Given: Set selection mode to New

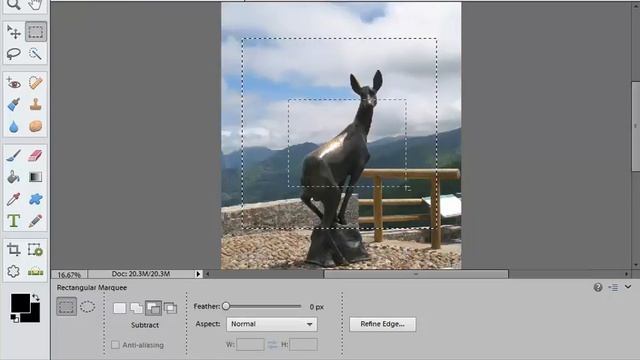Looking at the screenshot, I should coord(120,308).
